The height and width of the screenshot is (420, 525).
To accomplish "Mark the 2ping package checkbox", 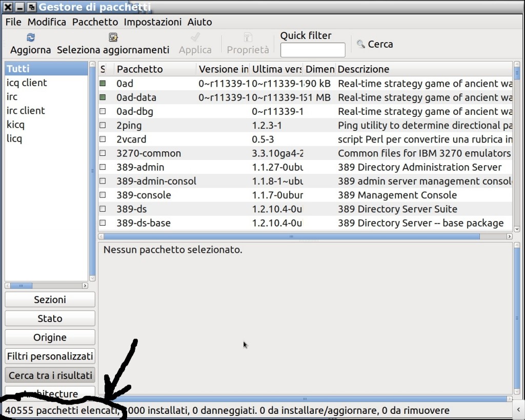I will (x=103, y=125).
